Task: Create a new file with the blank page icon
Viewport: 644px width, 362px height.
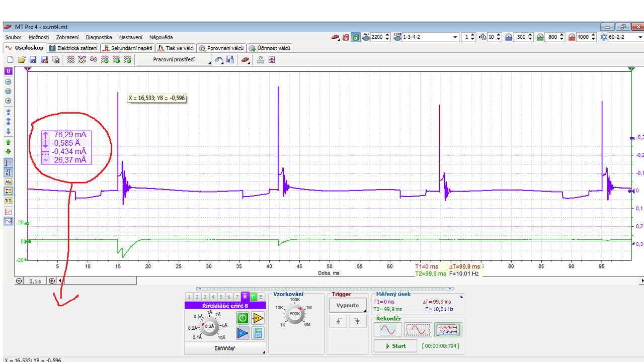Action: [x=10, y=60]
